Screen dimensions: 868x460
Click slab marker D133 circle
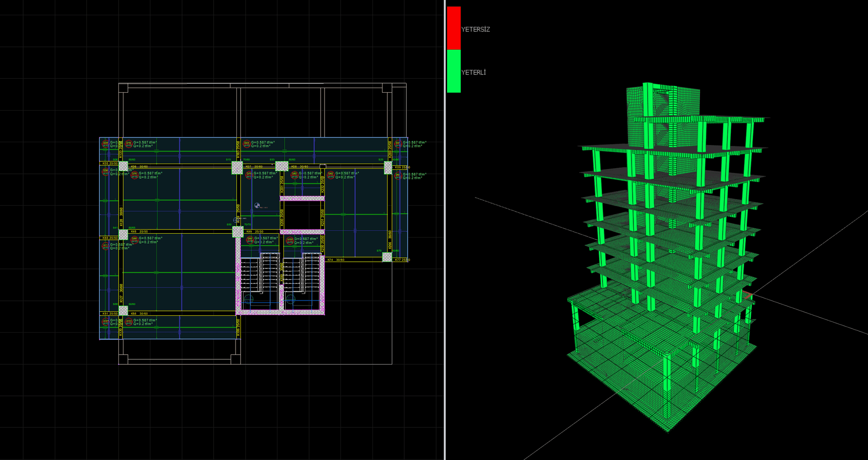pyautogui.click(x=128, y=322)
